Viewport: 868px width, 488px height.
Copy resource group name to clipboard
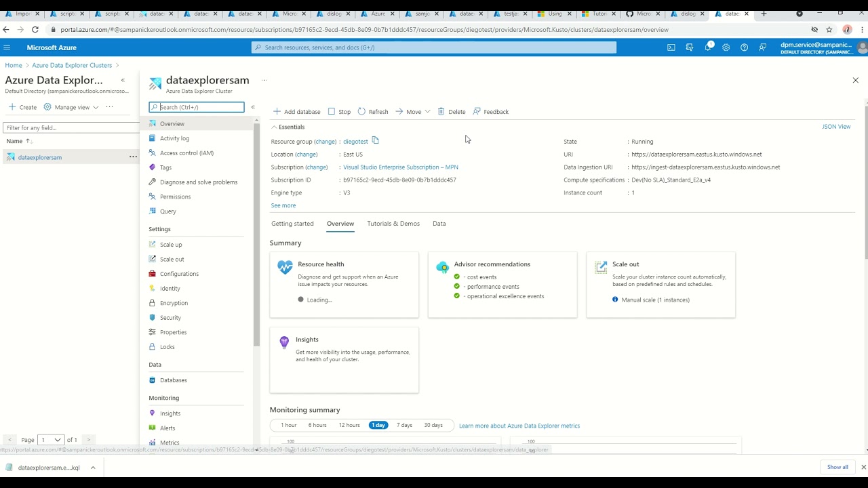coord(375,141)
